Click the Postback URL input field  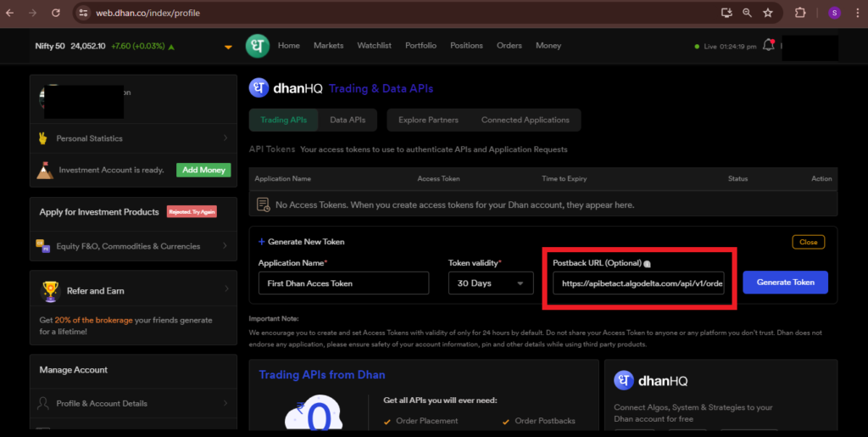[x=638, y=283]
